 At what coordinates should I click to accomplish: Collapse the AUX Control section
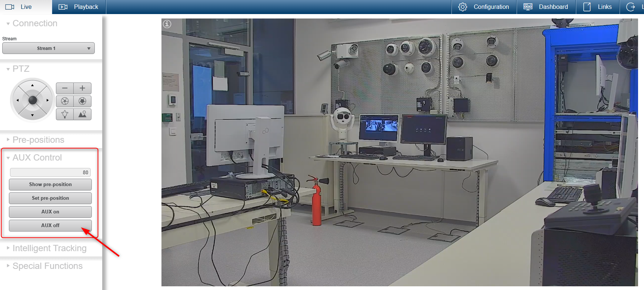(37, 158)
